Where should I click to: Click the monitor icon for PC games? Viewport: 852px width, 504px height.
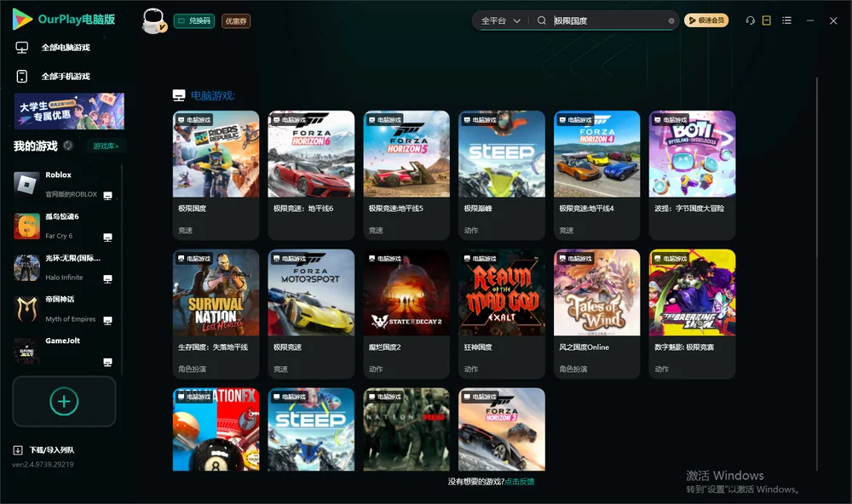click(22, 48)
